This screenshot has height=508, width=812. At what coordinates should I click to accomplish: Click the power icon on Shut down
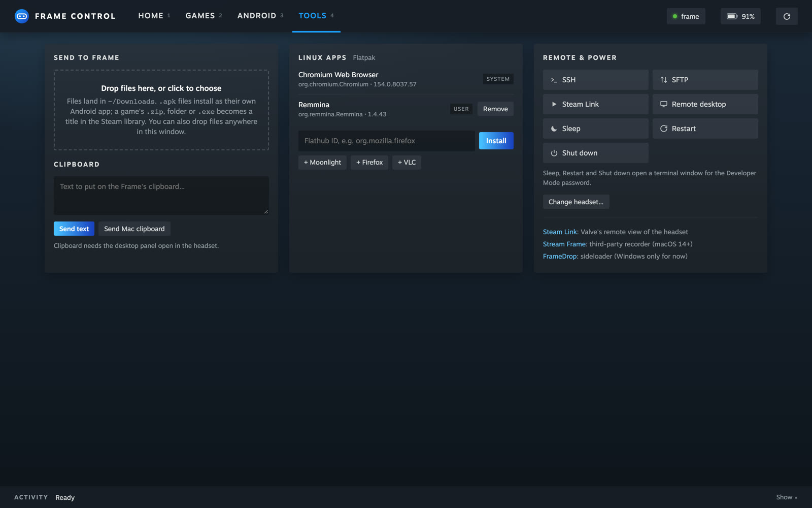coord(554,153)
